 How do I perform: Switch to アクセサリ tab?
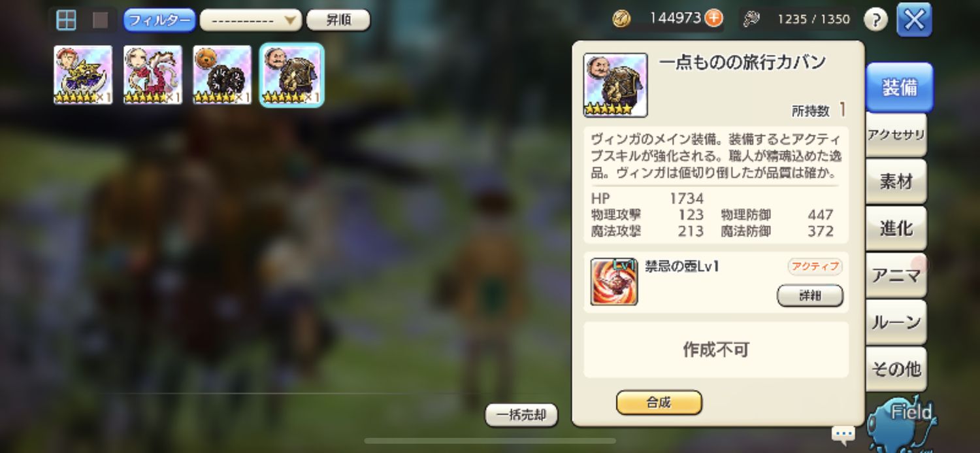pos(896,135)
